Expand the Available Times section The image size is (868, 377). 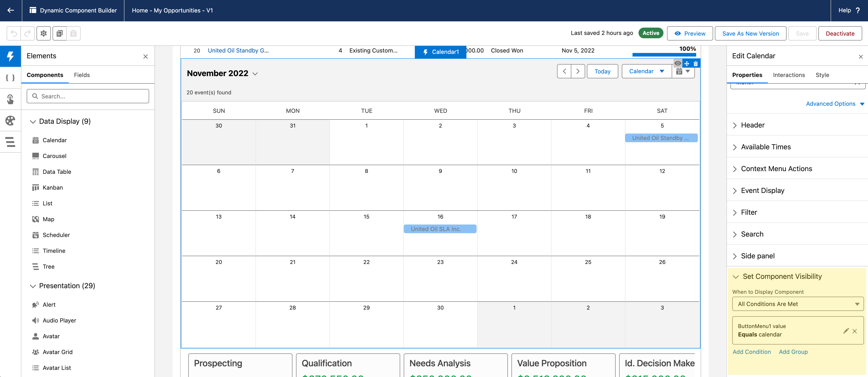tap(797, 147)
